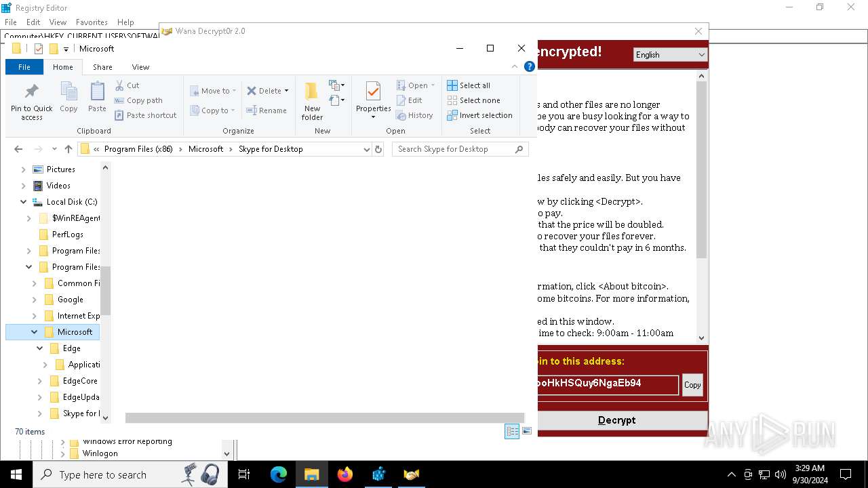Screen dimensions: 868x488
Task: Click the Edit command in Open group
Action: coord(410,100)
